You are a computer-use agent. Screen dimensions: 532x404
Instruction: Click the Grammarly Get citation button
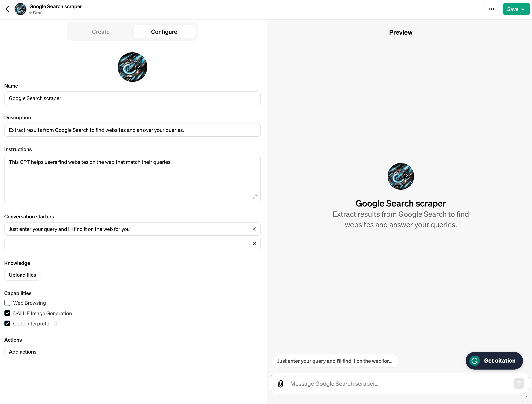(x=494, y=361)
